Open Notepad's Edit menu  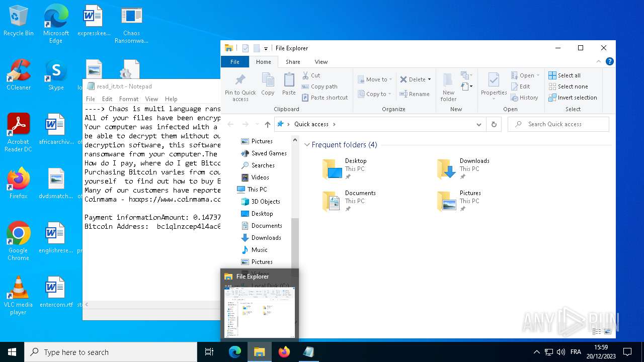[x=107, y=99]
